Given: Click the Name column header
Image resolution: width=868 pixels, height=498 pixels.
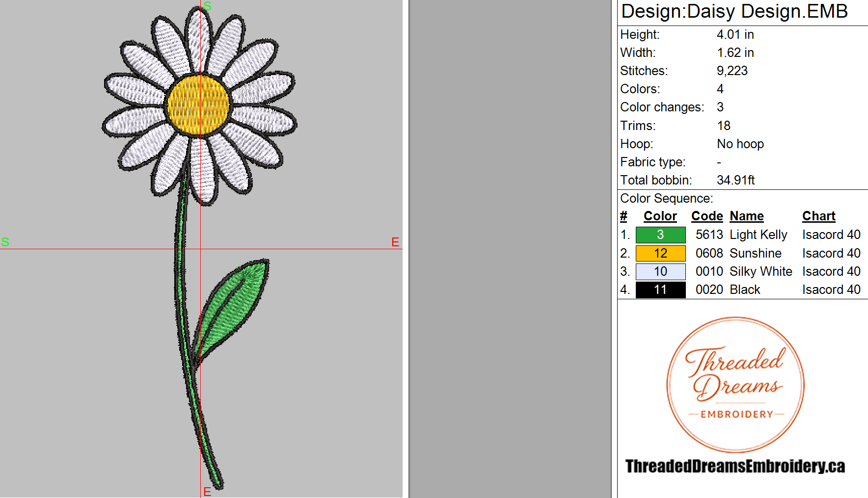Looking at the screenshot, I should click(x=747, y=216).
